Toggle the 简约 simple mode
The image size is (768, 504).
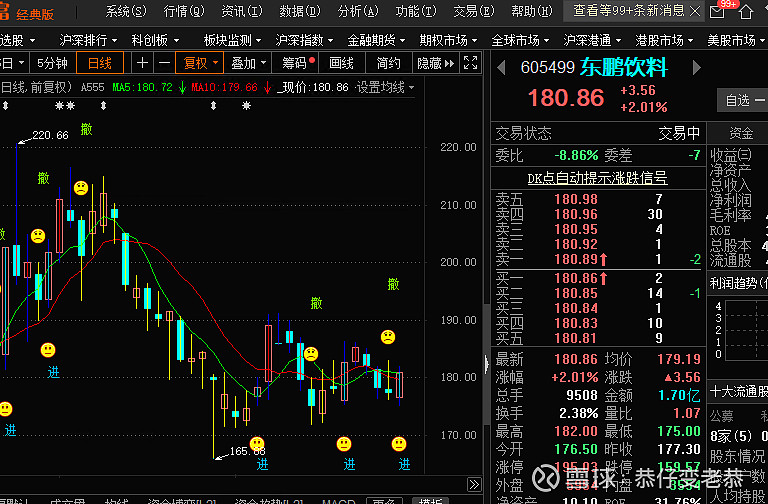pyautogui.click(x=389, y=63)
